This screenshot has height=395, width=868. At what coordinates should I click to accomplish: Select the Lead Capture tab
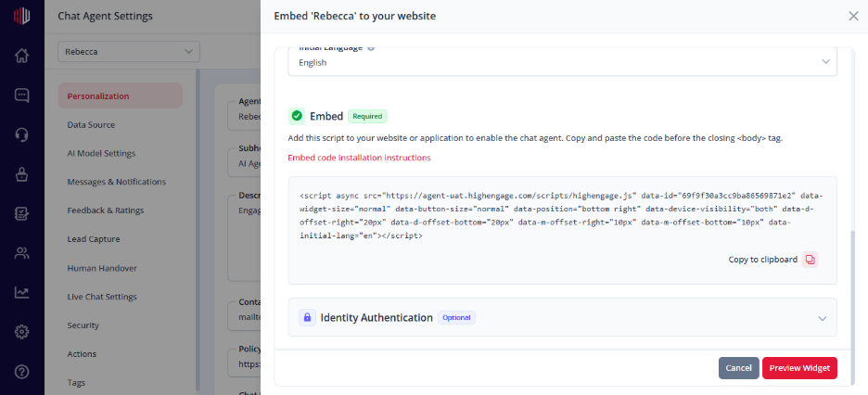tap(94, 239)
